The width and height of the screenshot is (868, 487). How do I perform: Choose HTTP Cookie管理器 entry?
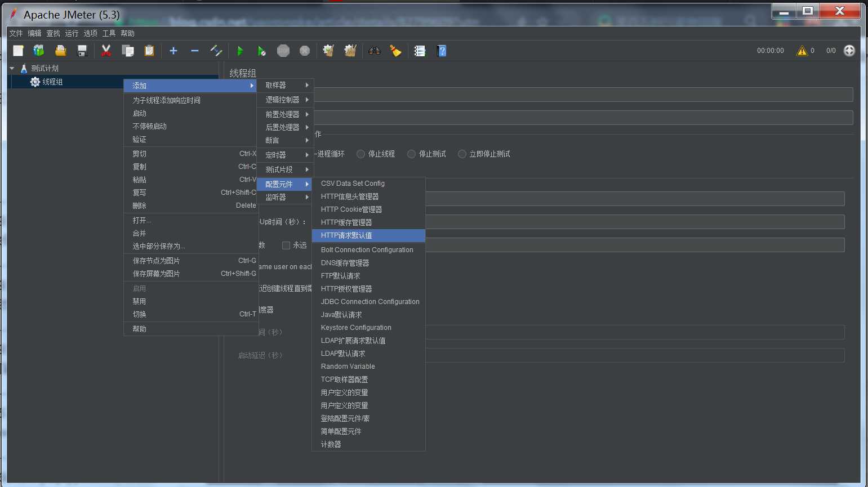(x=368, y=209)
